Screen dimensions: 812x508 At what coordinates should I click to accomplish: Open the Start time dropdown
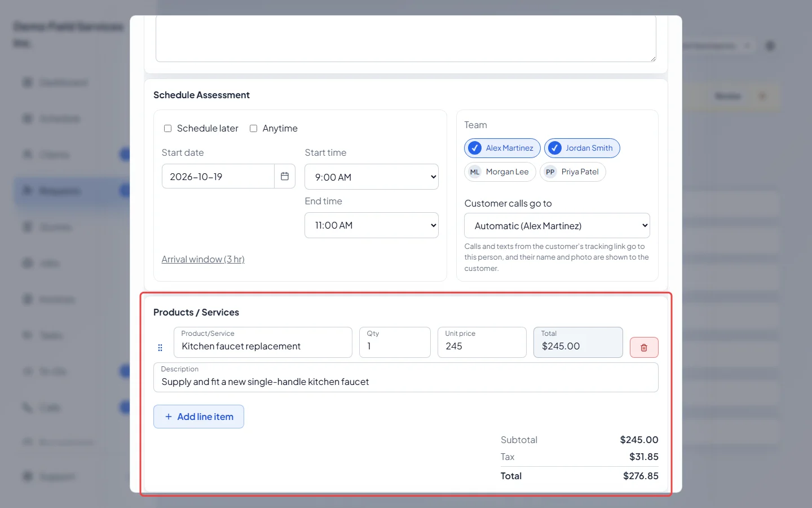[372, 177]
